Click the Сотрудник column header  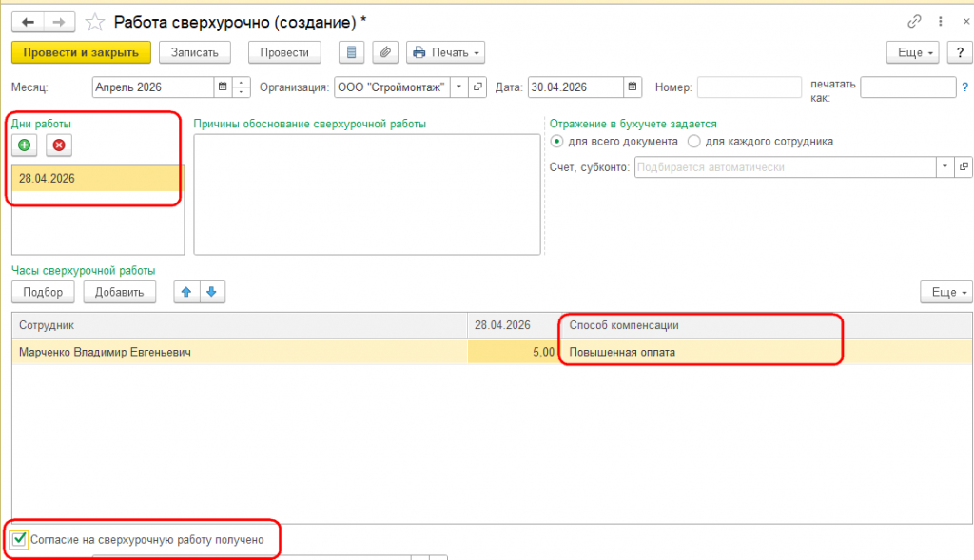point(239,325)
